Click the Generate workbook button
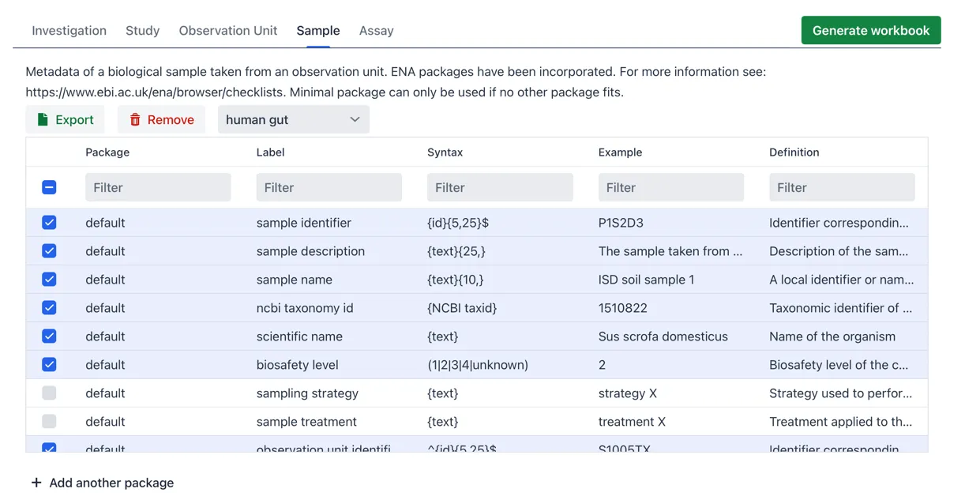The height and width of the screenshot is (500, 980). tap(871, 30)
